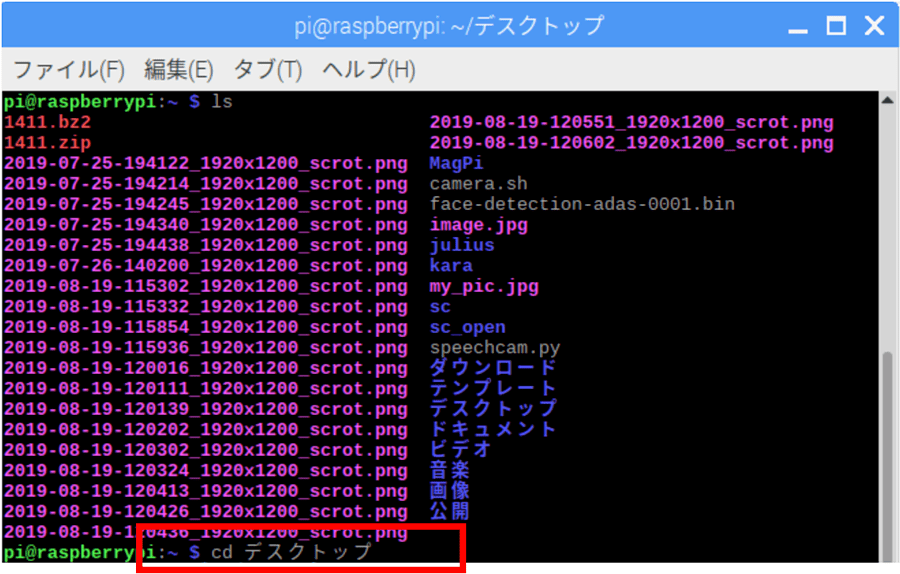Click 2019-08-19-115302_1920x1200_scrot.png text
Image resolution: width=900 pixels, height=574 pixels.
205,286
